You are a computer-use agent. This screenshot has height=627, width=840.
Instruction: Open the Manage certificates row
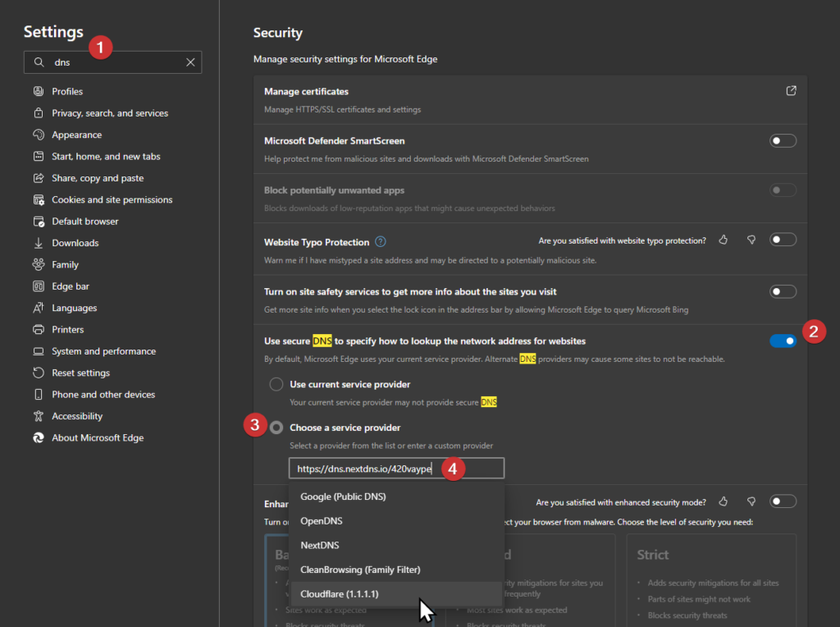[530, 99]
